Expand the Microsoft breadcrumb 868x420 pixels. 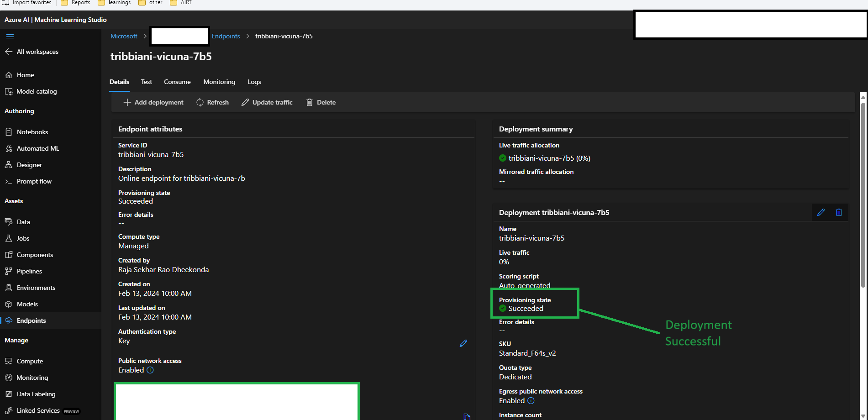146,36
